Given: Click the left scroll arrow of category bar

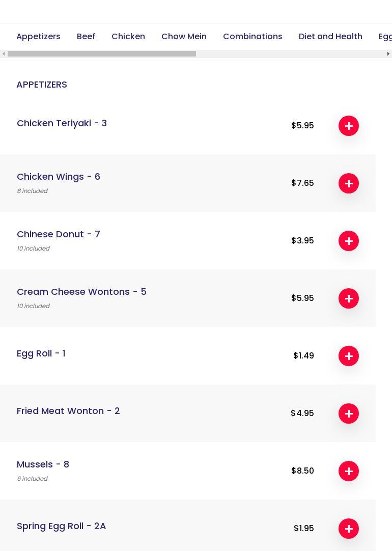Looking at the screenshot, I should point(4,54).
